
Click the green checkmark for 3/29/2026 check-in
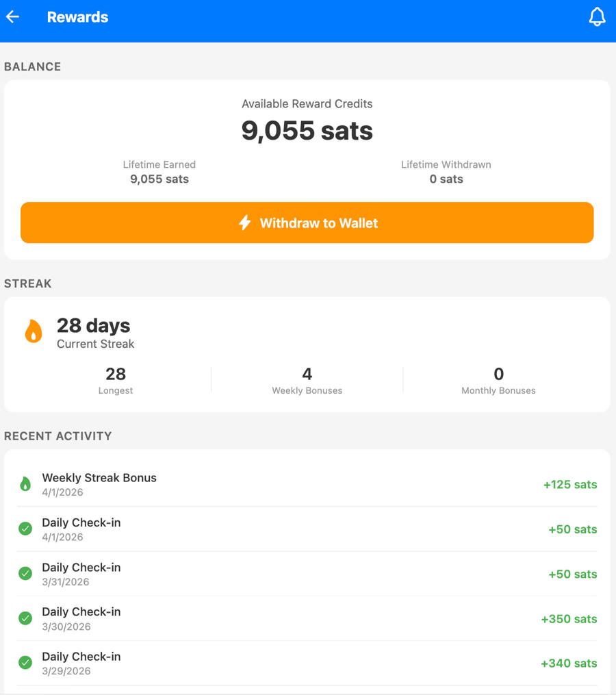(25, 663)
